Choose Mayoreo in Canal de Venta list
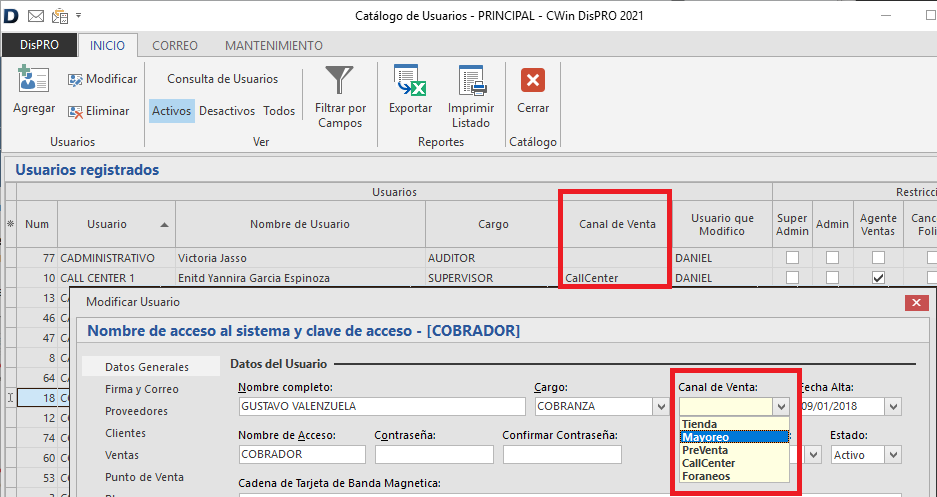This screenshot has width=937, height=497. tap(735, 437)
